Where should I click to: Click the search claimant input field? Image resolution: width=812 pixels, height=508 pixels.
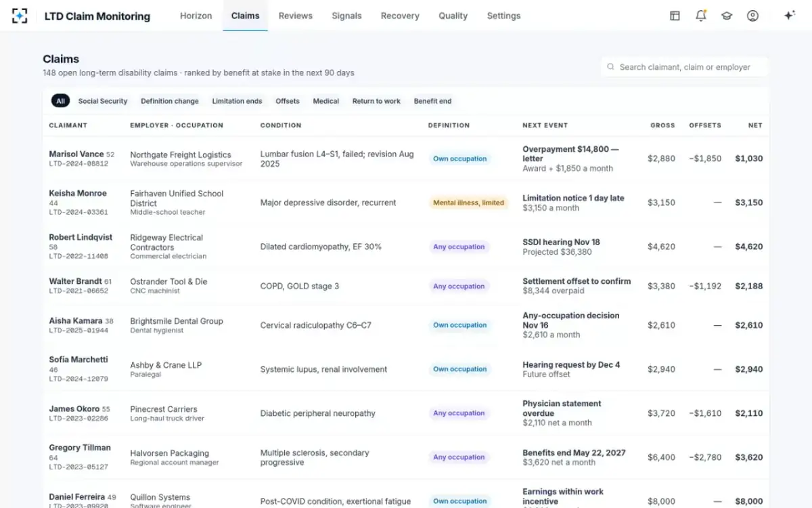click(684, 67)
